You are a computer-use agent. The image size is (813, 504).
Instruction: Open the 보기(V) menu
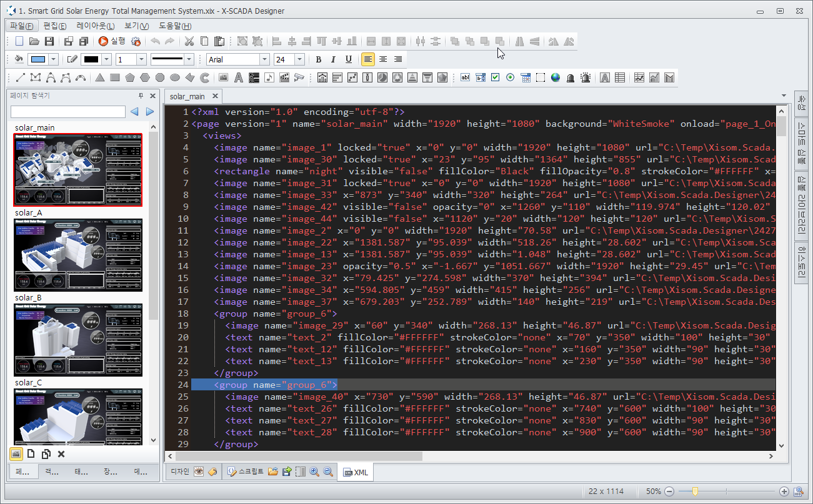136,26
